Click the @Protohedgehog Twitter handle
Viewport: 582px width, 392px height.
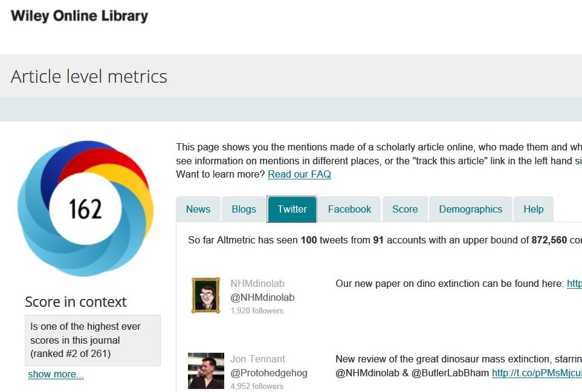tap(269, 373)
